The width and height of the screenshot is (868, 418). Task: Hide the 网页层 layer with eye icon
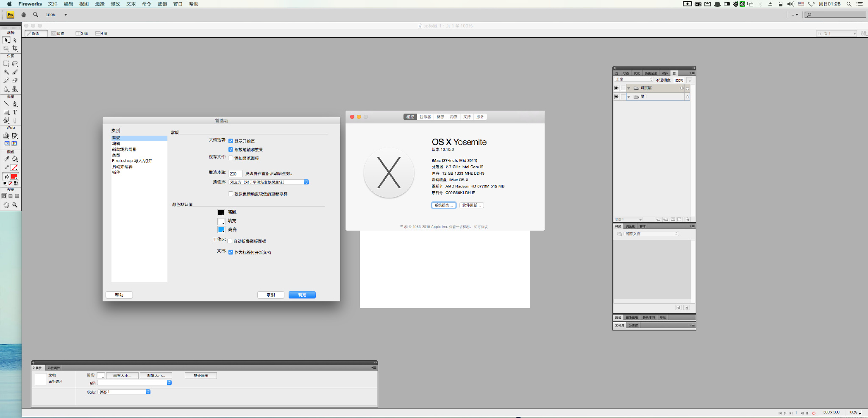pos(616,88)
